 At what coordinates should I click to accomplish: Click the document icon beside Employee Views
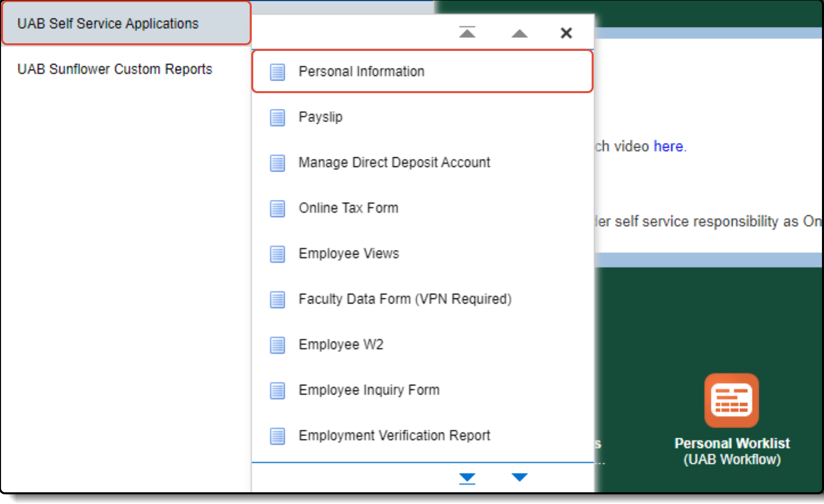click(x=277, y=254)
